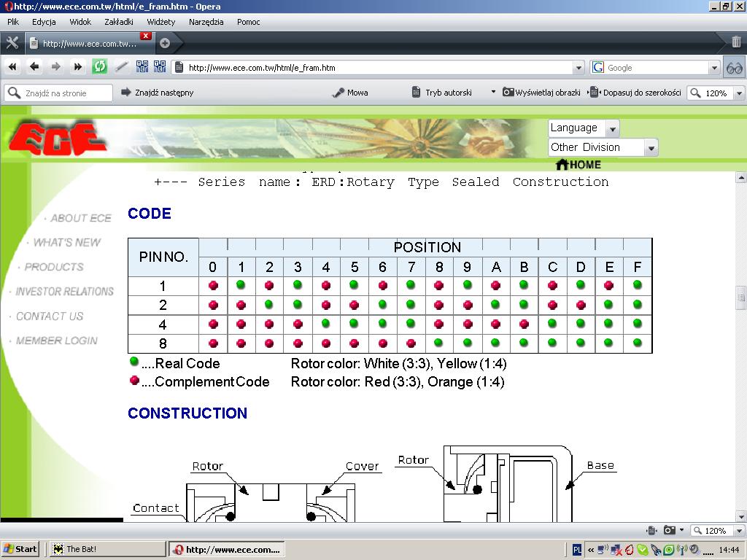This screenshot has width=747, height=560.
Task: Click the rewind navigation button
Action: 12,67
